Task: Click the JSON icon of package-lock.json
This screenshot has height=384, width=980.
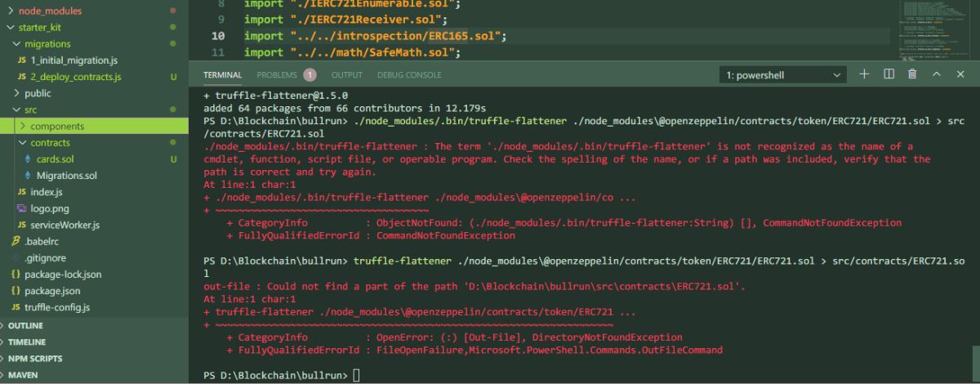Action: point(16,274)
